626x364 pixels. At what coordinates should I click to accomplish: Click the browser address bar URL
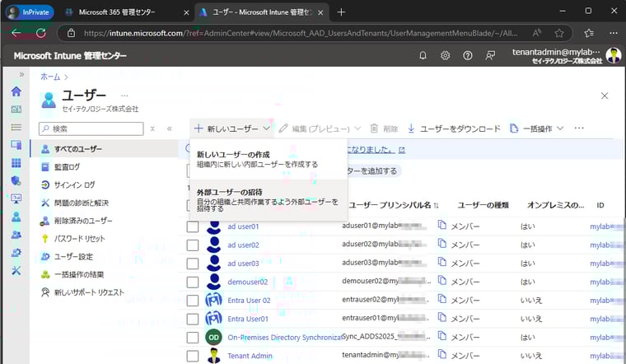pos(300,33)
